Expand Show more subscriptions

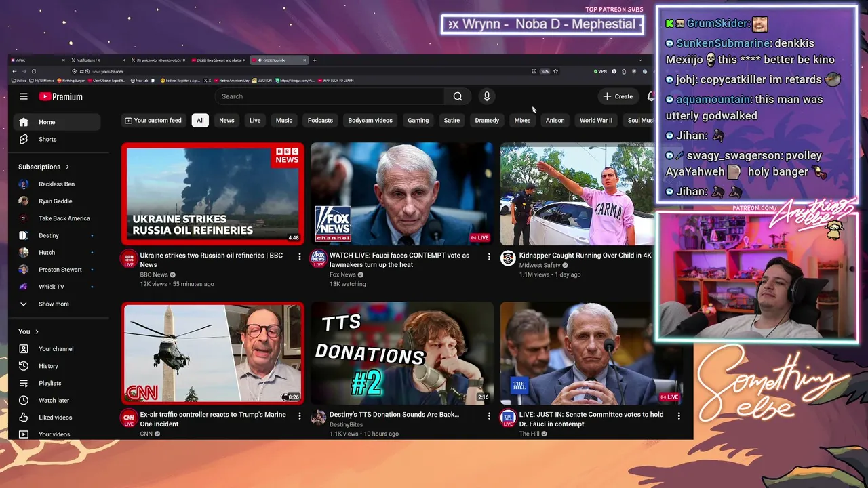coord(57,304)
